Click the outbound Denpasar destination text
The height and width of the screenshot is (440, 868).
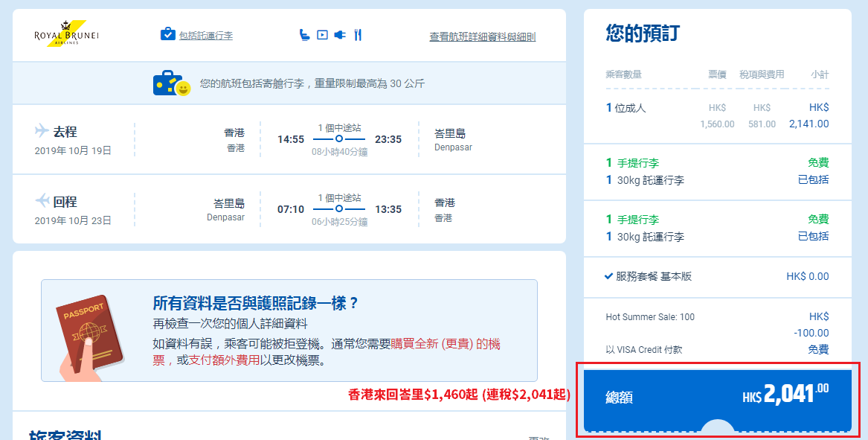coord(454,147)
